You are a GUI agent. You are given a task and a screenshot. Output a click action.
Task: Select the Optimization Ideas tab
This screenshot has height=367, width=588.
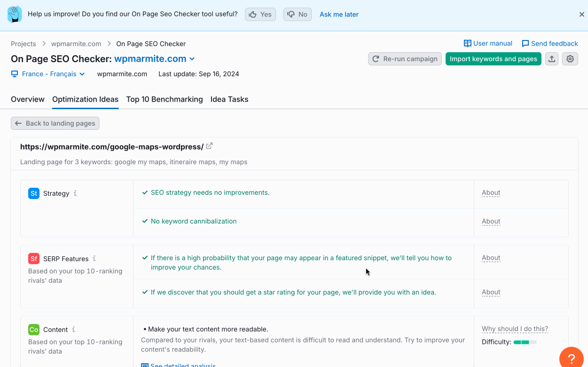pyautogui.click(x=86, y=99)
